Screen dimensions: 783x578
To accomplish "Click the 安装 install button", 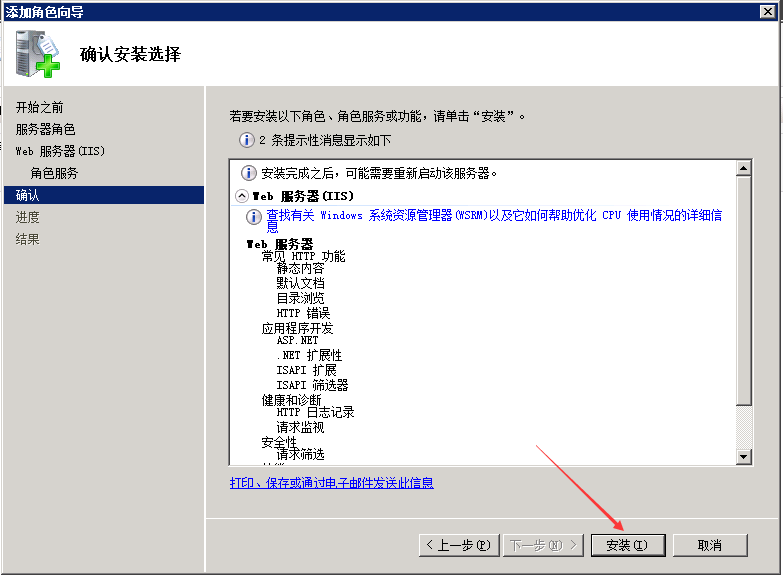I will pyautogui.click(x=626, y=545).
